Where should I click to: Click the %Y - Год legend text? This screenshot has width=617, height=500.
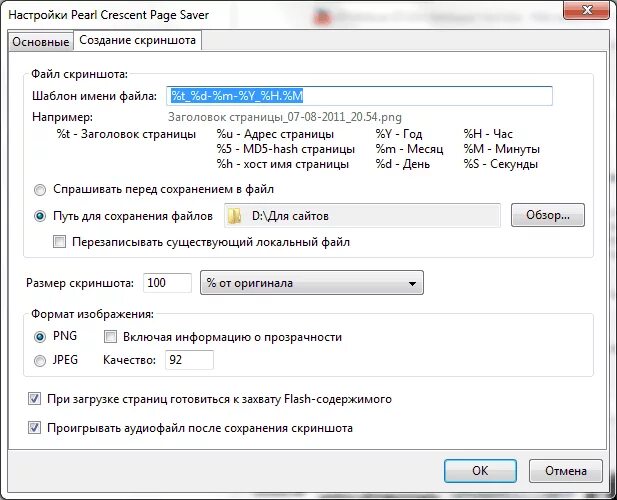point(399,134)
